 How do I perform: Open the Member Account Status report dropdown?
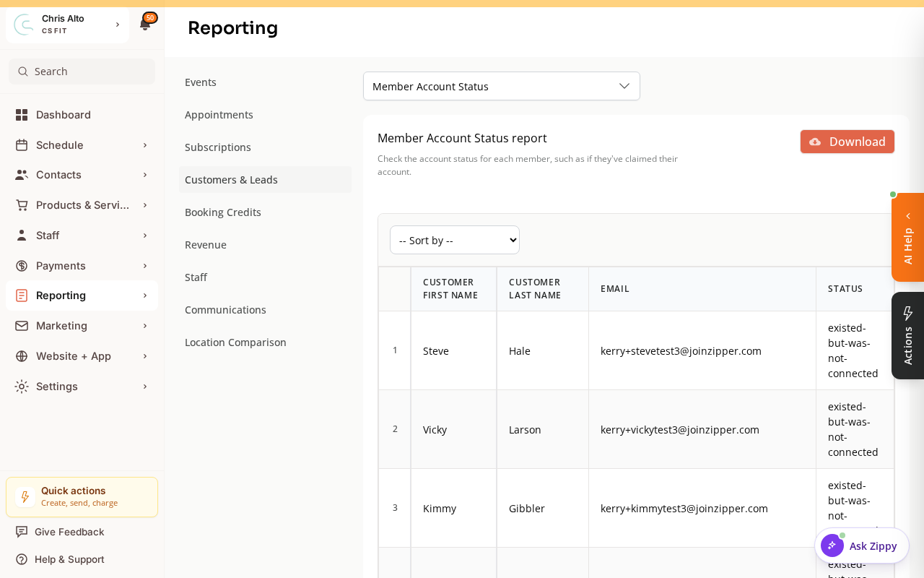pos(502,86)
